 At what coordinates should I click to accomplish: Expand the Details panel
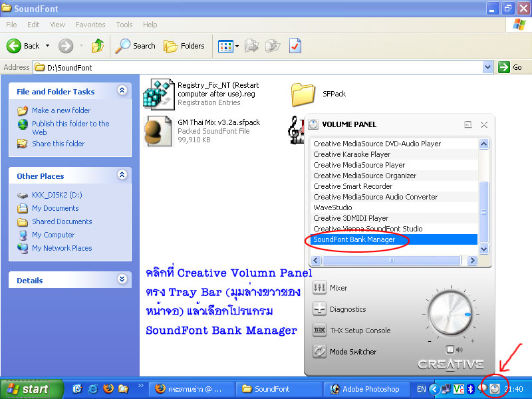(122, 279)
